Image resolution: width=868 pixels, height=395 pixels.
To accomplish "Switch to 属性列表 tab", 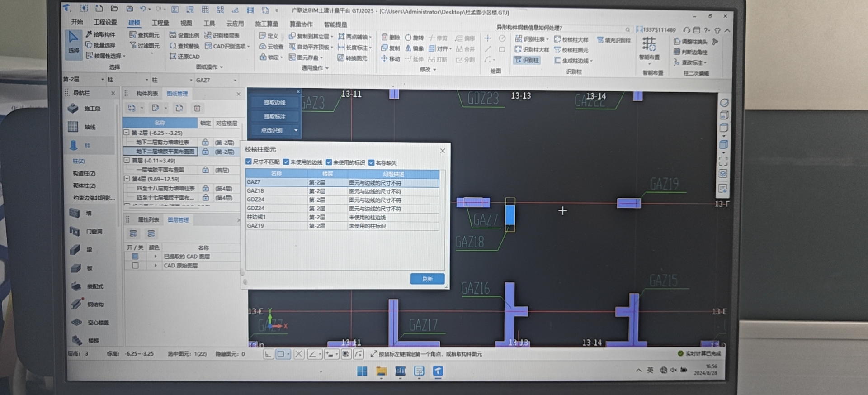I will 148,220.
